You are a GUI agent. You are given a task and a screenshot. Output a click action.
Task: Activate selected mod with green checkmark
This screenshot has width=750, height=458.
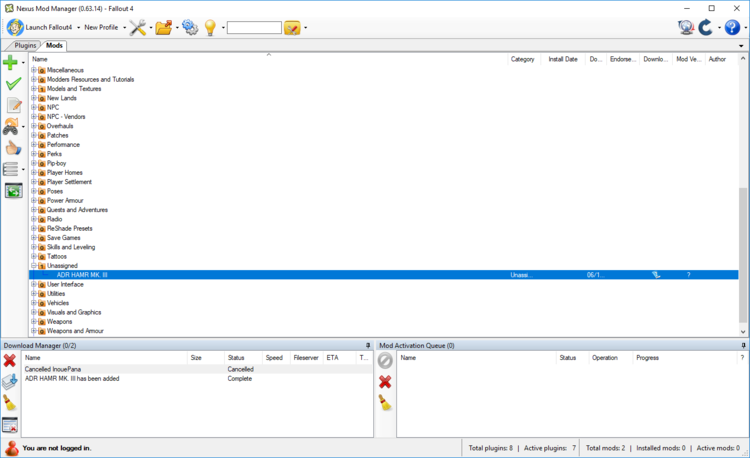pos(13,84)
